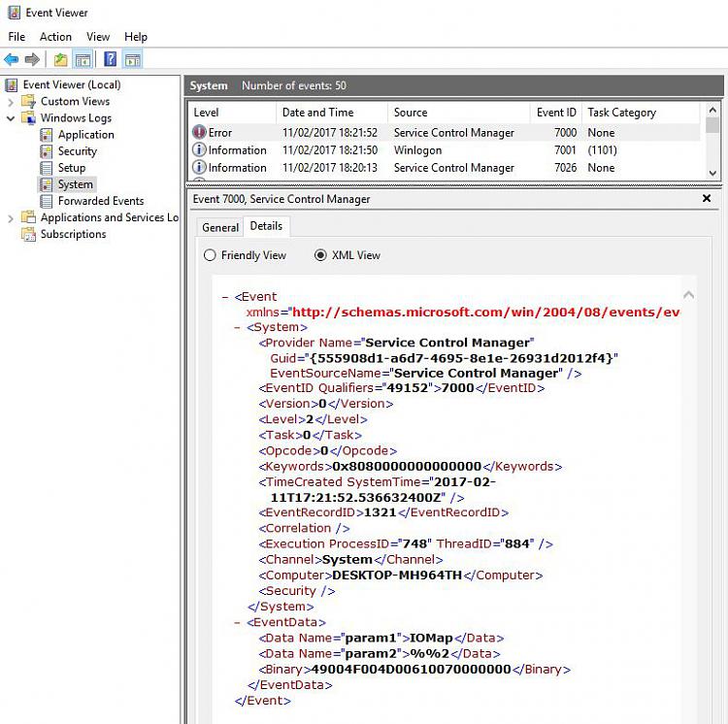The image size is (728, 724).
Task: Collapse the <EventData> XML node
Action: (x=237, y=622)
